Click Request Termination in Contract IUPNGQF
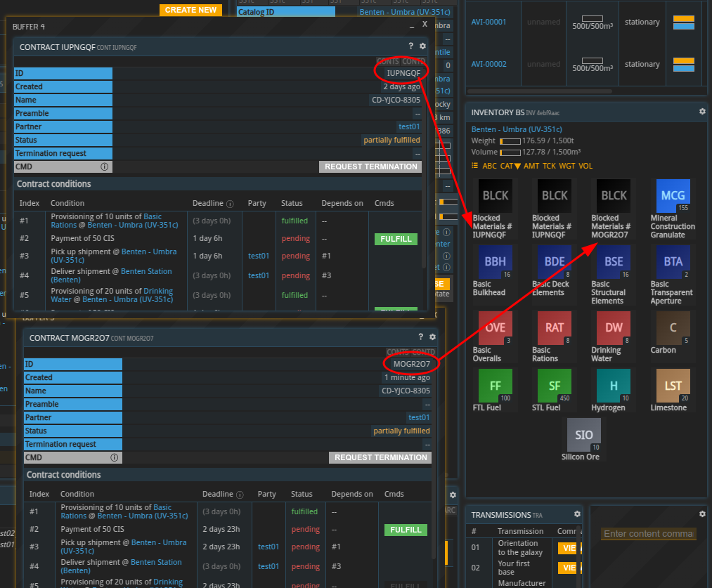This screenshot has height=588, width=712. (x=370, y=167)
